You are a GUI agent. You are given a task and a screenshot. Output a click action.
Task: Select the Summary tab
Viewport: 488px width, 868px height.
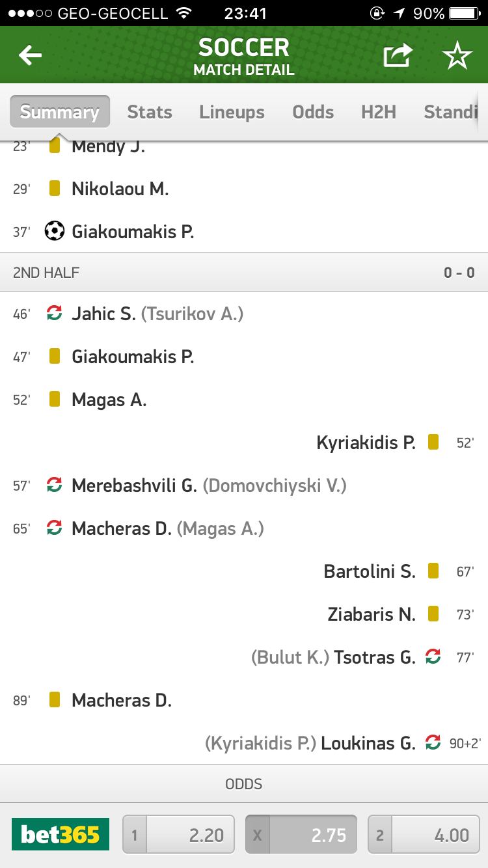60,112
